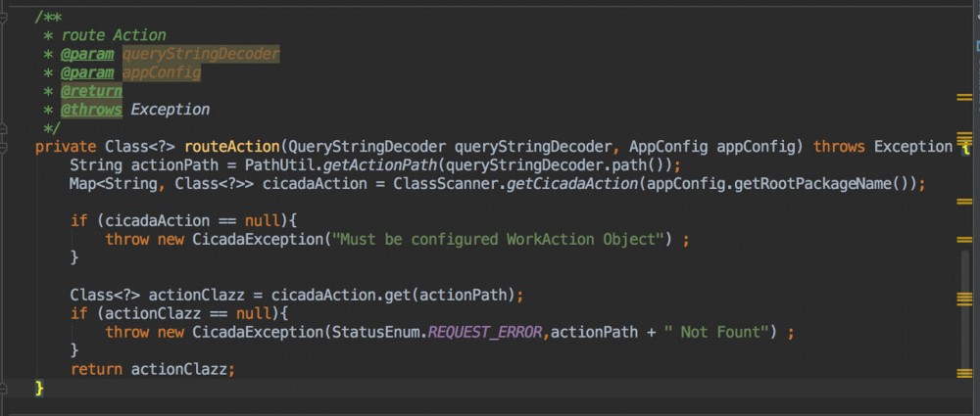The width and height of the screenshot is (980, 416).
Task: Collapse the routeAction method fold toggle
Action: 5,147
